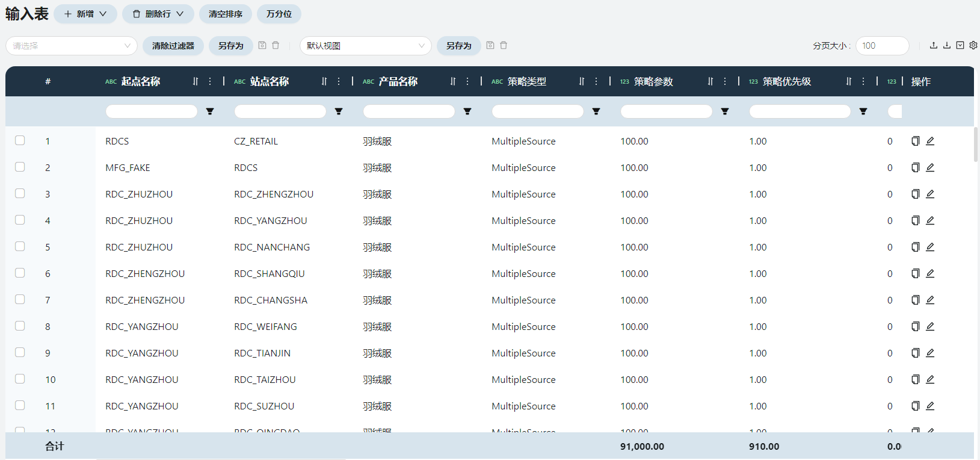Open column menu for 策略优先级
This screenshot has height=460, width=980.
pyautogui.click(x=863, y=81)
